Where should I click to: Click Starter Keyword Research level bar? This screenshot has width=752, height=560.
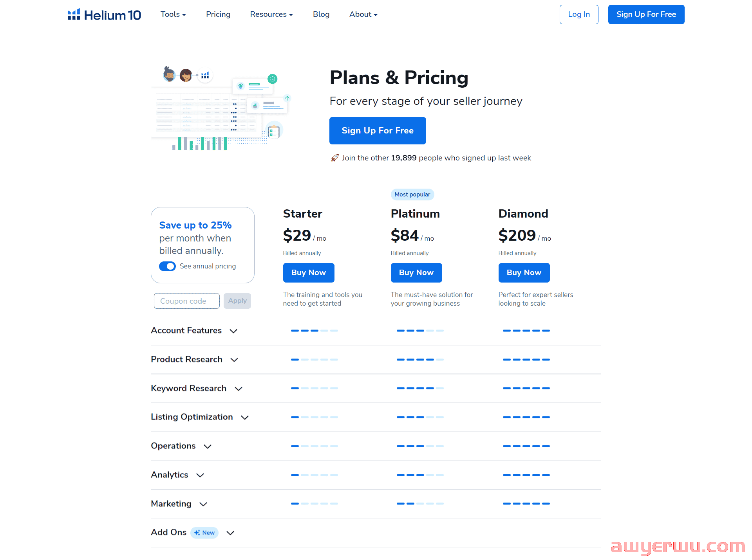click(x=315, y=388)
